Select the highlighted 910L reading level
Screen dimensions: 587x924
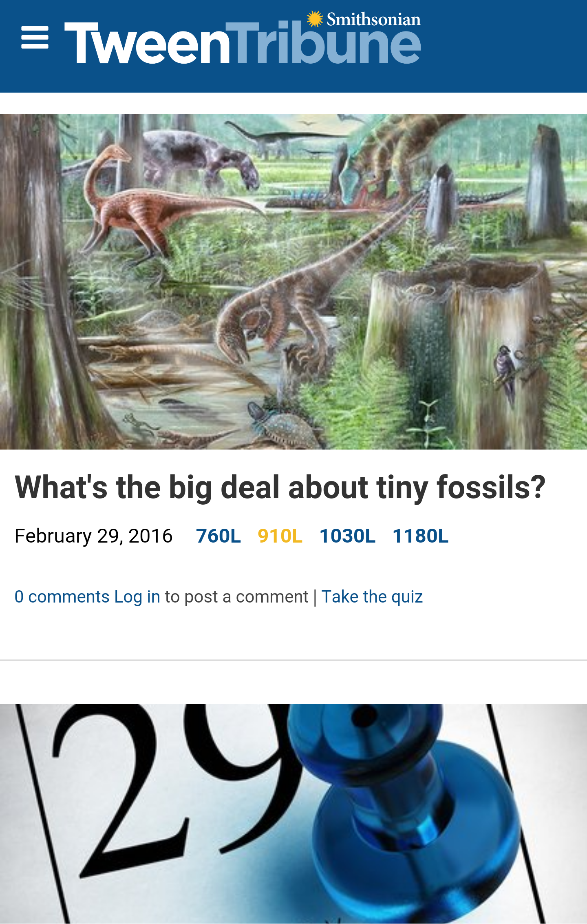tap(280, 536)
